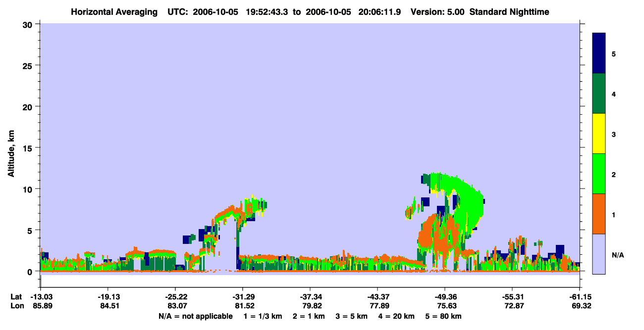Screen dimensions: 644x330
Task: Click the 30 altitude tick label
Action: pos(29,24)
